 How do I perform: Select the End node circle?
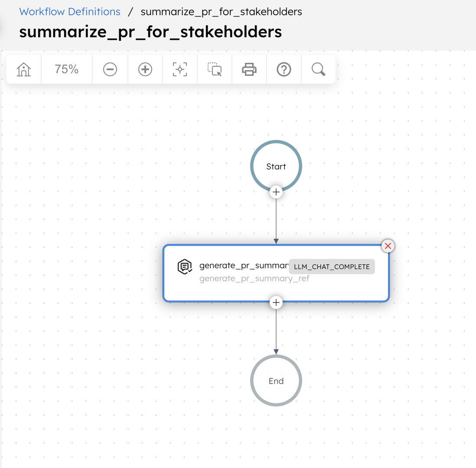[276, 380]
